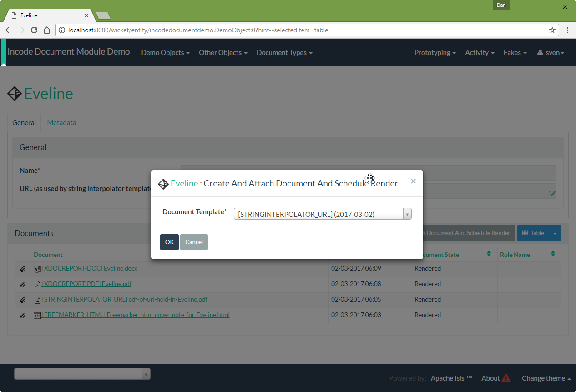
Task: Click the browser forward arrow
Action: [21, 30]
